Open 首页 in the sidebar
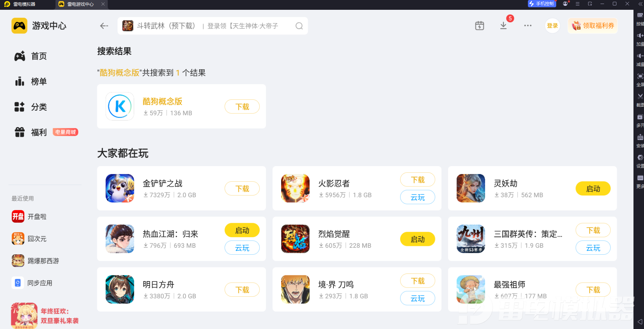The height and width of the screenshot is (329, 644). 31,56
